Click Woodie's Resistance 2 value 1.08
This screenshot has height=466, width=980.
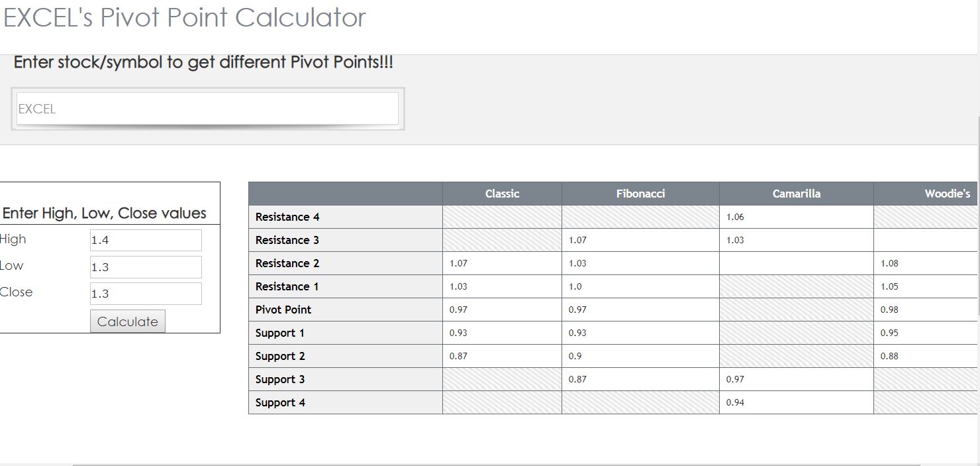889,263
